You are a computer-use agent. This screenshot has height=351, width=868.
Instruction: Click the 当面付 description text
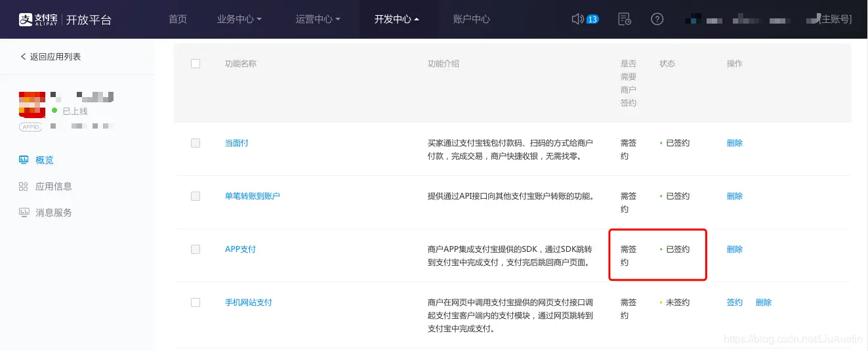click(x=510, y=150)
